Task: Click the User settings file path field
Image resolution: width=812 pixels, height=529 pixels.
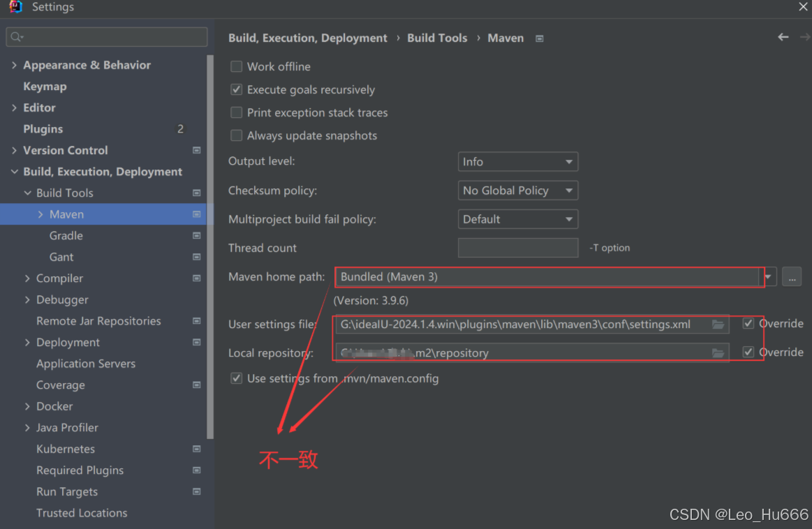Action: click(532, 325)
